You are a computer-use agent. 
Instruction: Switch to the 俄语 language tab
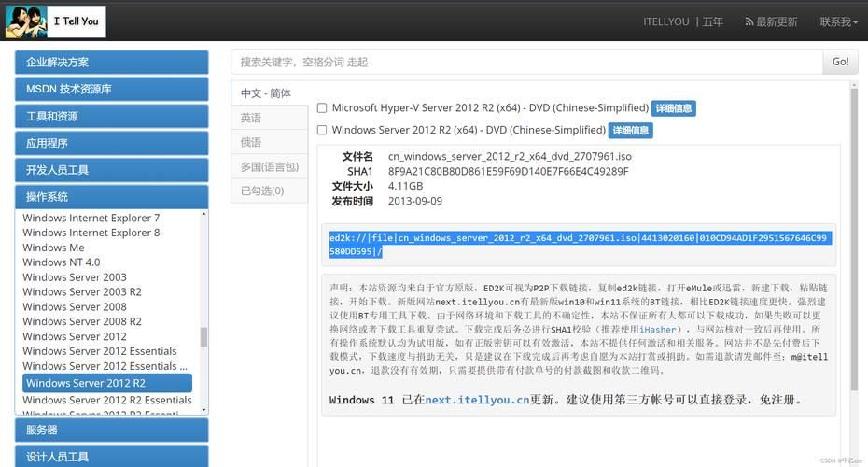(x=270, y=142)
